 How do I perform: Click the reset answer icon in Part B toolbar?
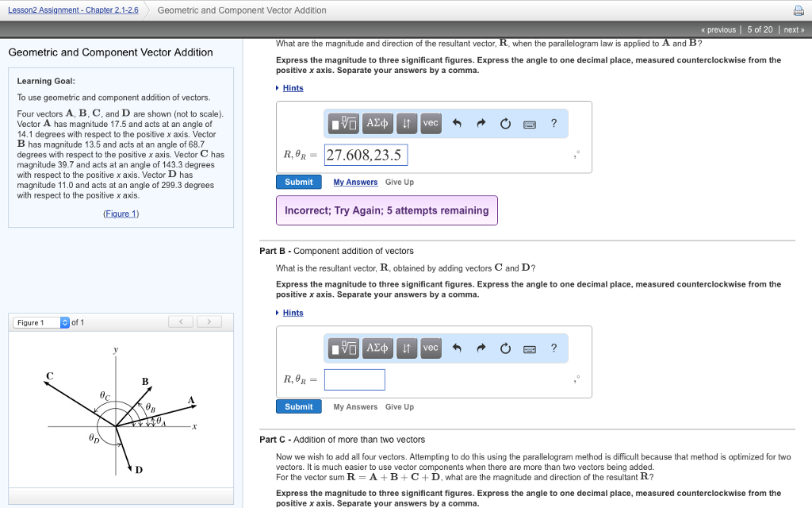[505, 348]
